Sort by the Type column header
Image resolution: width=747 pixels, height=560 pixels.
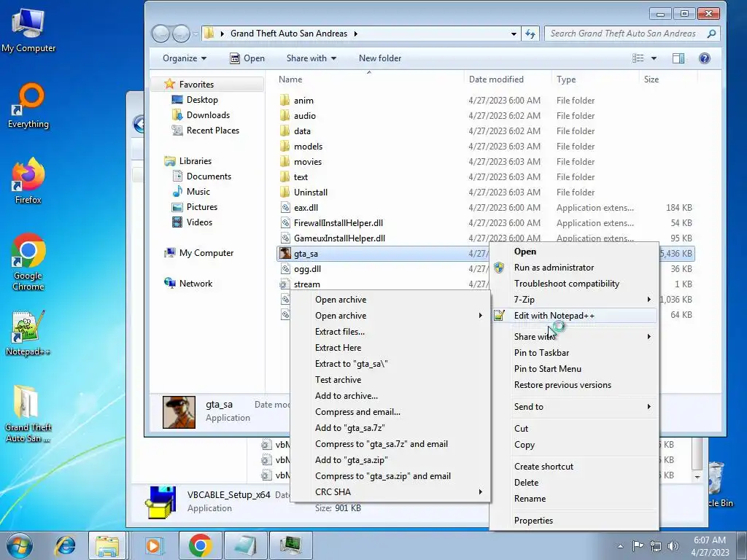(566, 79)
